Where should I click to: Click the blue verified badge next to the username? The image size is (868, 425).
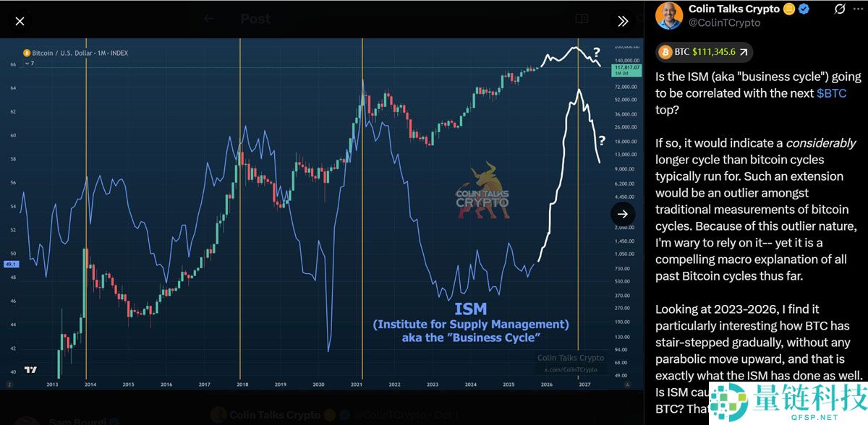pos(804,9)
